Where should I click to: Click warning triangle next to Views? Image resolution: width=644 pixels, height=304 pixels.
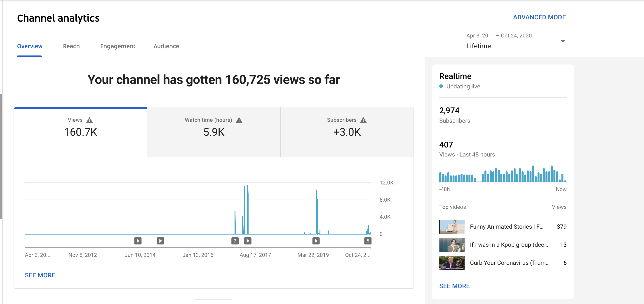[89, 120]
